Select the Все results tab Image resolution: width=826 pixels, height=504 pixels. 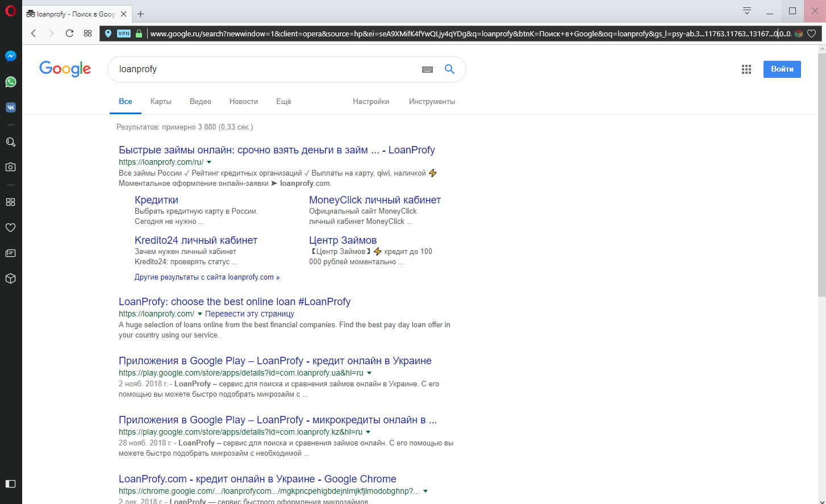pos(126,102)
